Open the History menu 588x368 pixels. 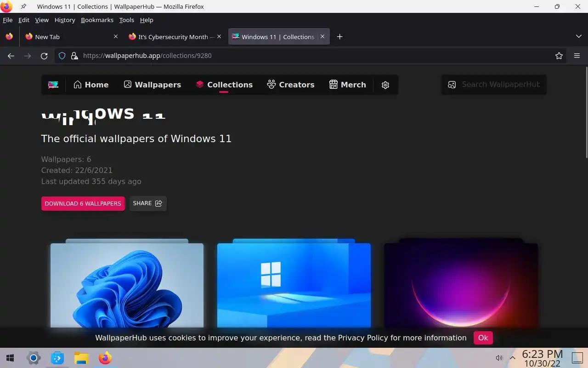tap(65, 20)
